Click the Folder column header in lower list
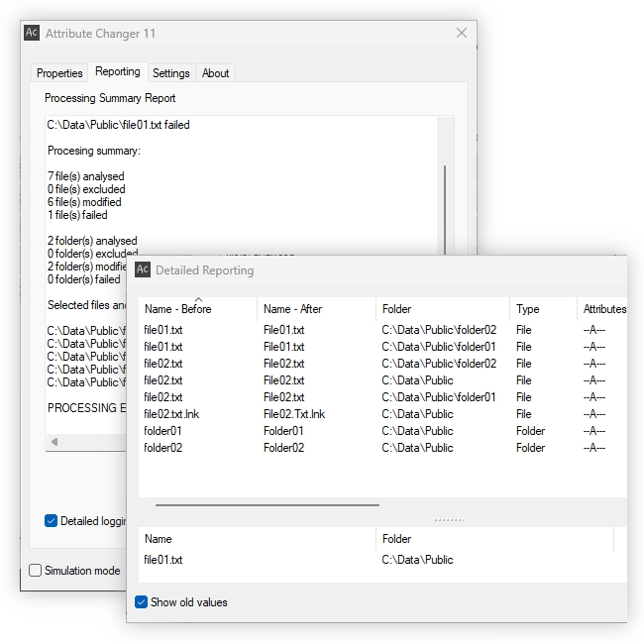 494,539
